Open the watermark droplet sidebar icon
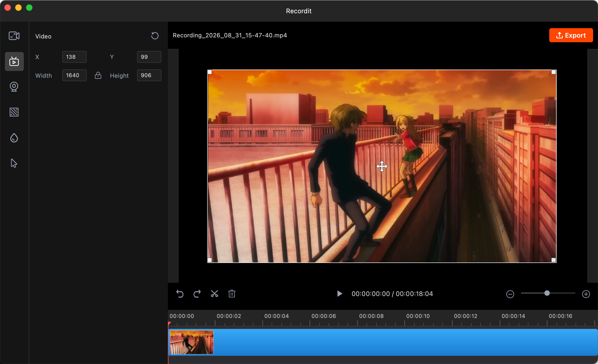The width and height of the screenshot is (598, 364). tap(14, 138)
